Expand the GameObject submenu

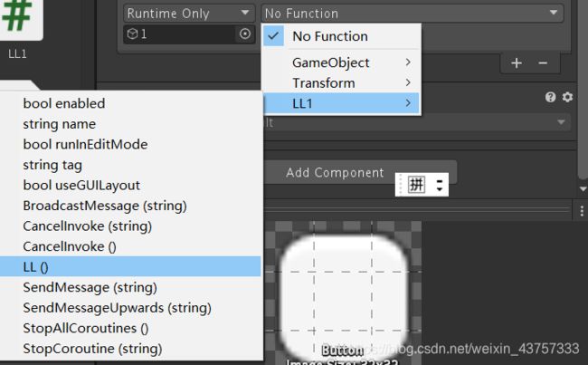click(341, 62)
